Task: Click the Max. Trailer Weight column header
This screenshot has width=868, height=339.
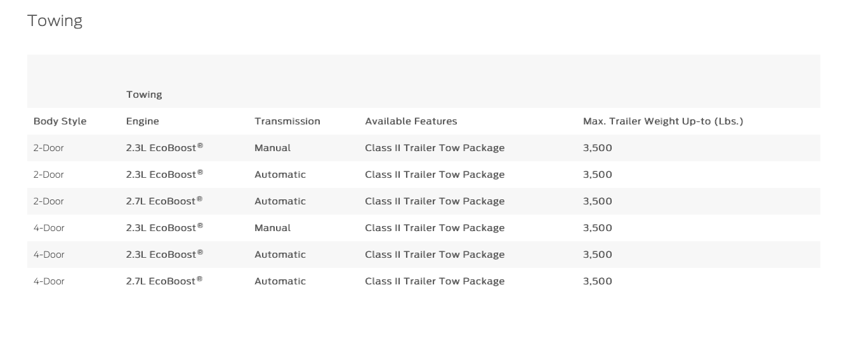Action: pyautogui.click(x=663, y=121)
